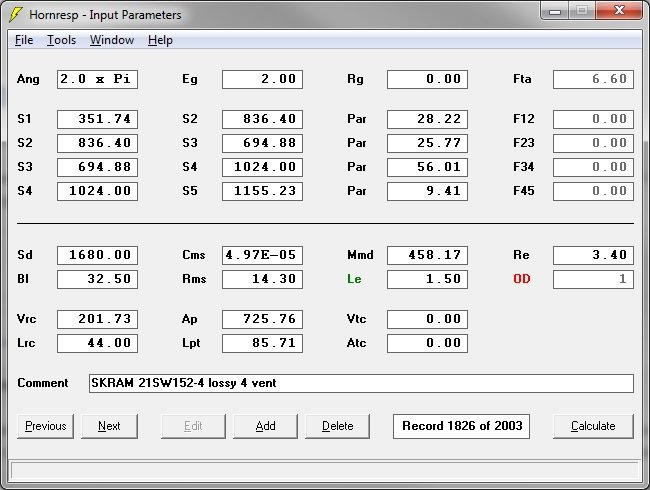Click the Previous record button

[46, 426]
